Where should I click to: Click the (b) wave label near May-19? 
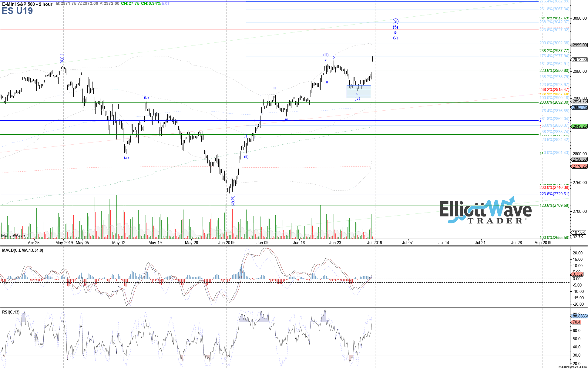tap(146, 98)
